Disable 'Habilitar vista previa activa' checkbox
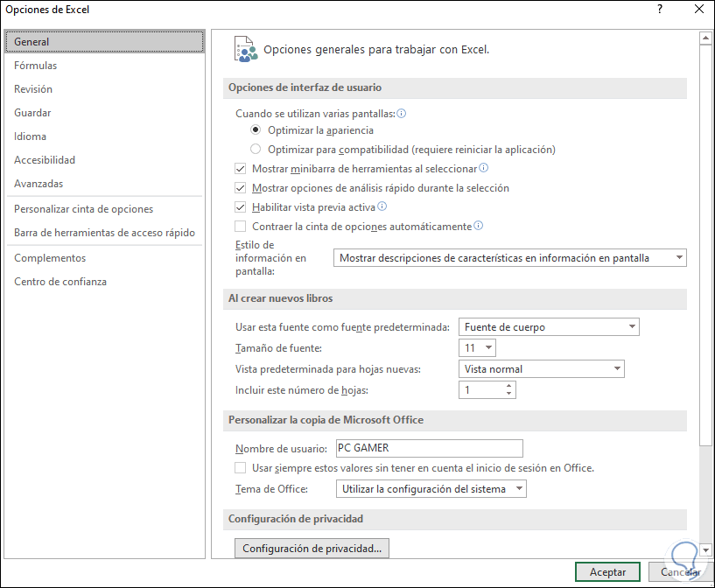 (241, 207)
